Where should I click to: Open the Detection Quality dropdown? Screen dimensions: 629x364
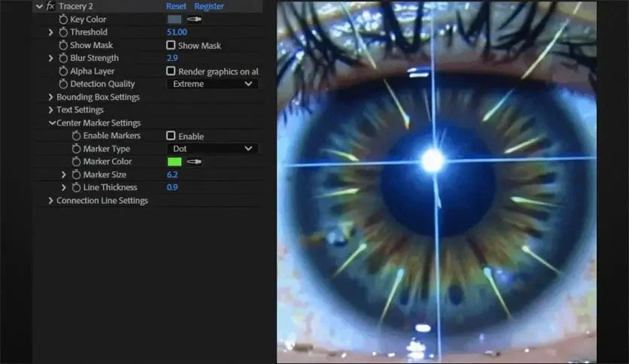212,83
